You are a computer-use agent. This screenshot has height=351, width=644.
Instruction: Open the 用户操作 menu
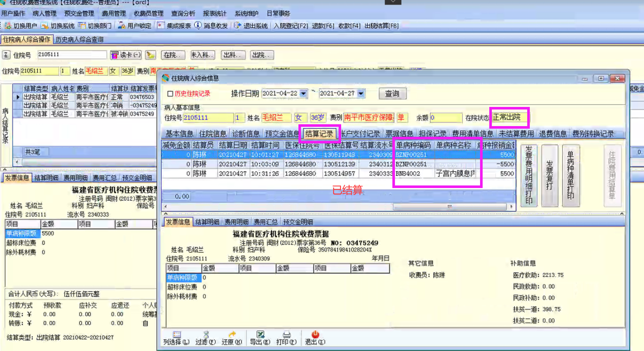pyautogui.click(x=13, y=13)
